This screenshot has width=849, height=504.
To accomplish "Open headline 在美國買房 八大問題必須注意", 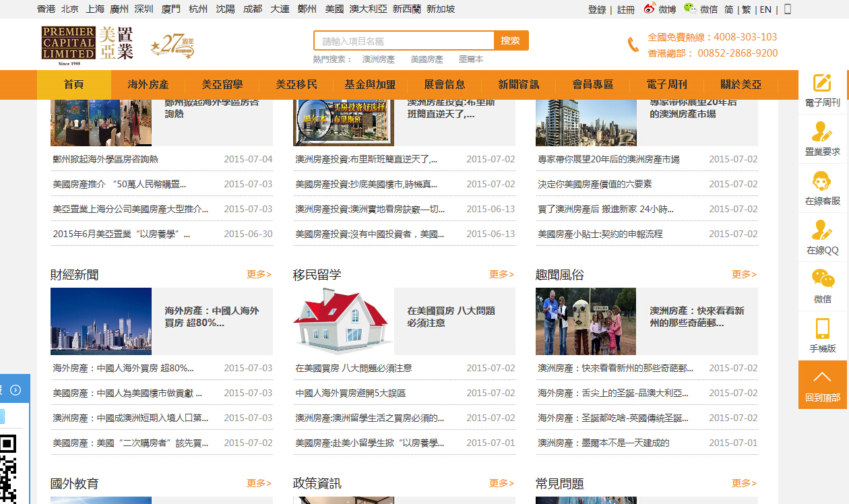I will pos(451,317).
